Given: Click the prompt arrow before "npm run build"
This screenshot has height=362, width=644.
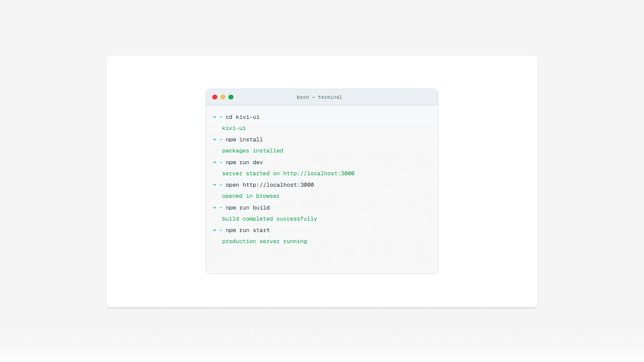Looking at the screenshot, I should [x=214, y=208].
